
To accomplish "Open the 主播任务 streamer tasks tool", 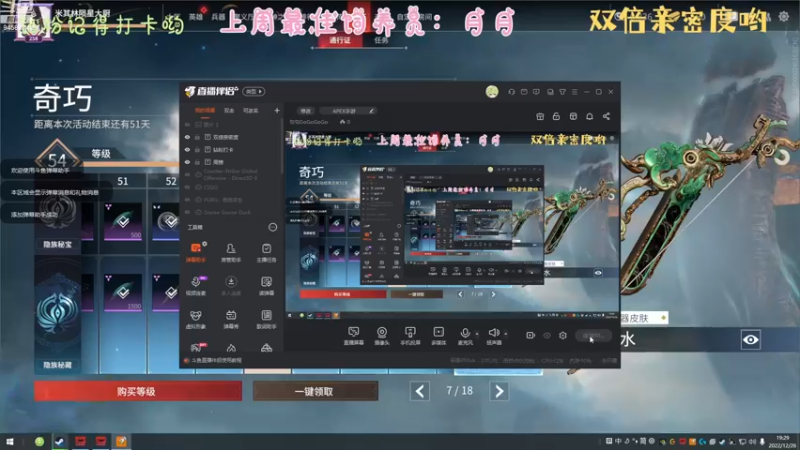I will click(266, 253).
